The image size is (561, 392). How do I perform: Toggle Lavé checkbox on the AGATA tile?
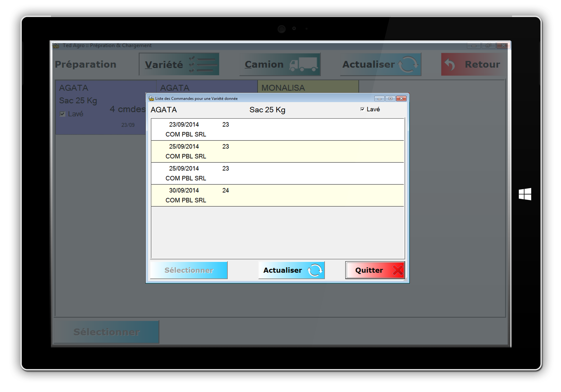pyautogui.click(x=63, y=114)
